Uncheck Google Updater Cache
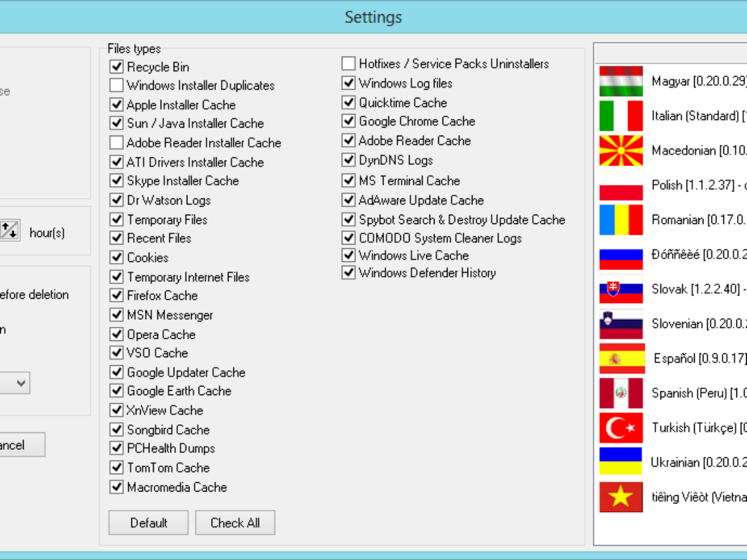Image resolution: width=747 pixels, height=560 pixels. tap(116, 372)
